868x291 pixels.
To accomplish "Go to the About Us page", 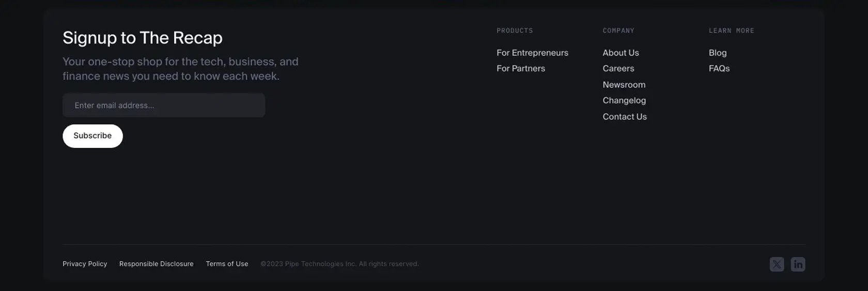I will pos(621,53).
